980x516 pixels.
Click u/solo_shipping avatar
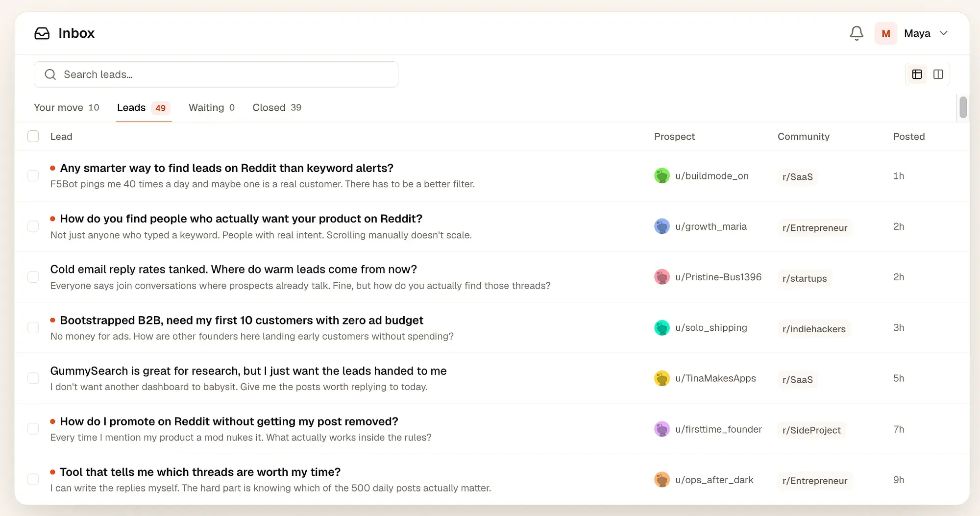662,328
